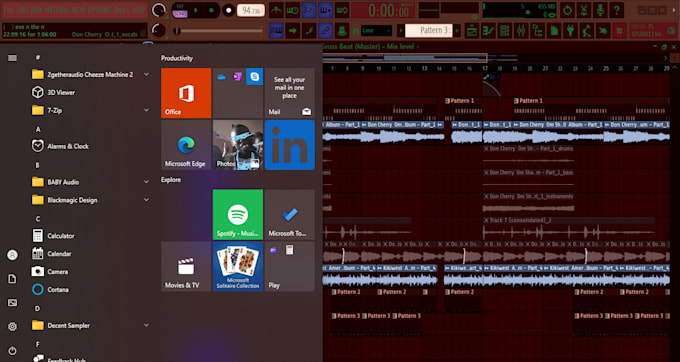
Task: Click the record button in transport
Action: (x=228, y=10)
